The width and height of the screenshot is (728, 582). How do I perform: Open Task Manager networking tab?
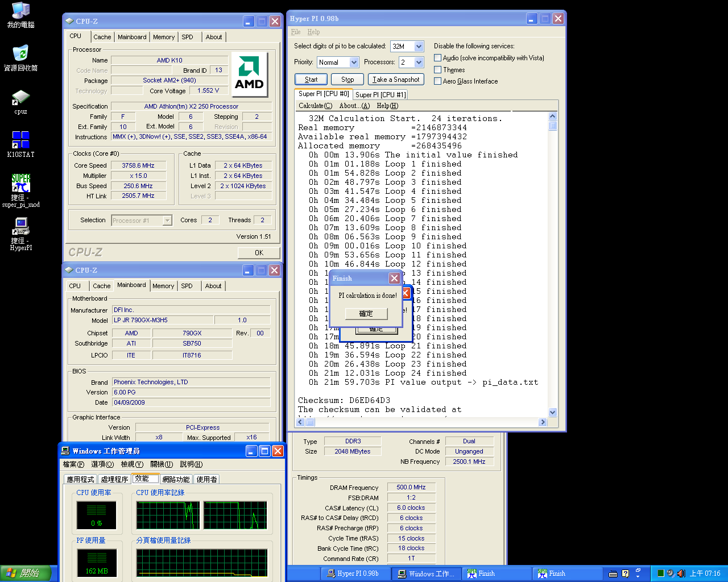coord(176,479)
